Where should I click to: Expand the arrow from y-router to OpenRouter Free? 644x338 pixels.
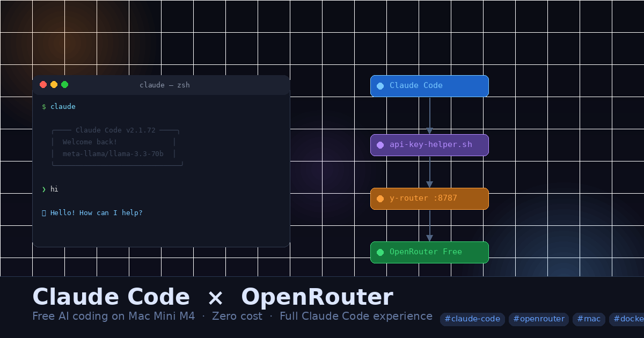429,225
